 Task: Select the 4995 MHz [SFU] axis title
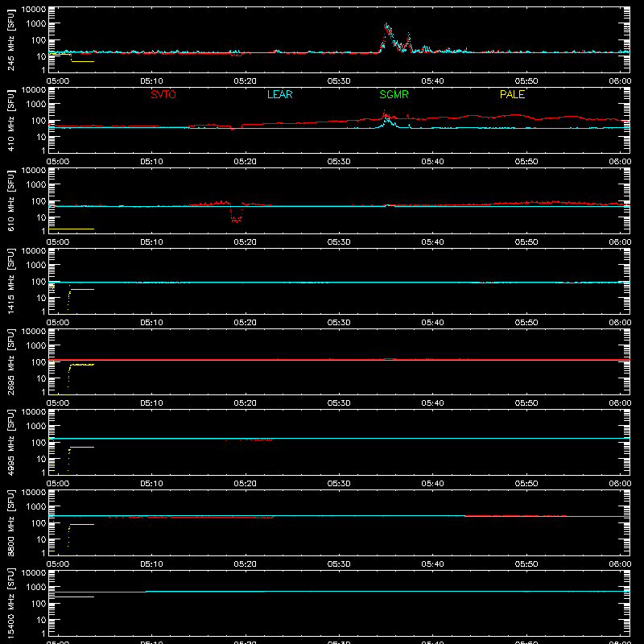tap(11, 442)
